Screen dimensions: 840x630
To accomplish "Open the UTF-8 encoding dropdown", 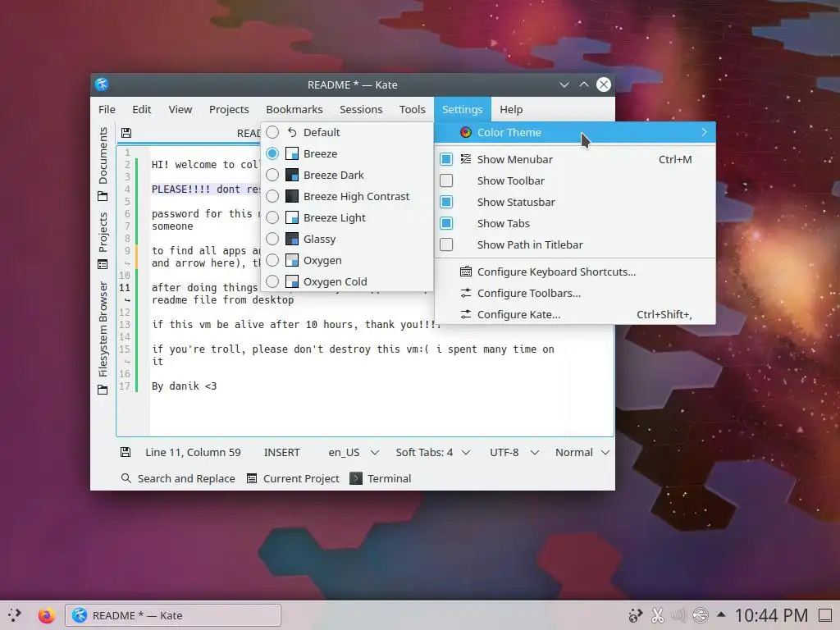I will point(514,452).
